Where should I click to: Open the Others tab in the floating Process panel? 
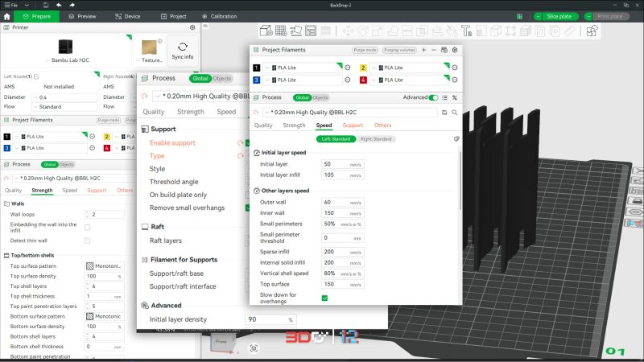[383, 125]
